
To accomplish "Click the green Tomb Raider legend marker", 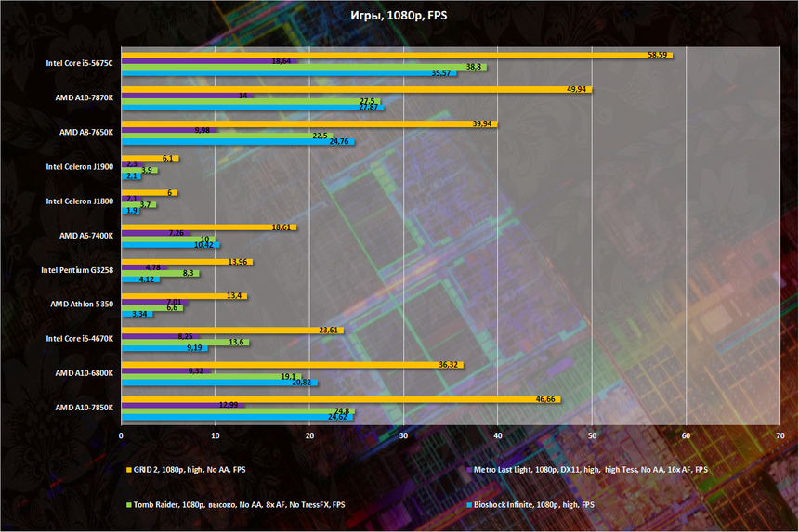I will [x=127, y=504].
